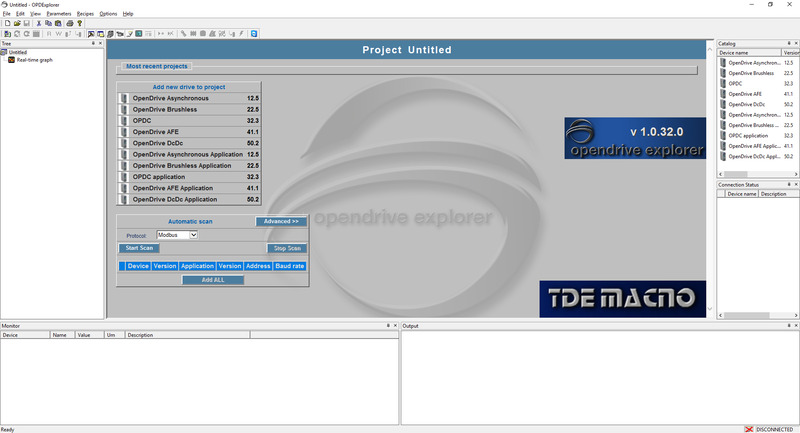Open the Options menu
This screenshot has height=433, width=800.
[x=108, y=14]
